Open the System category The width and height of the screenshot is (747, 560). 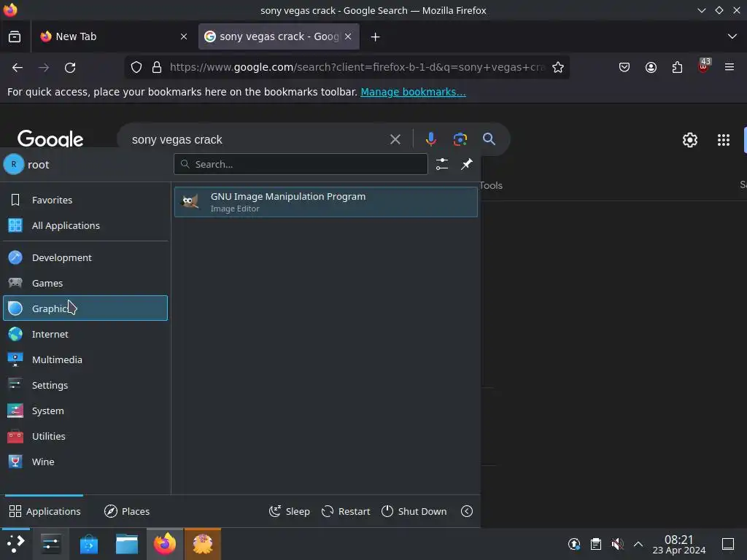click(86, 411)
